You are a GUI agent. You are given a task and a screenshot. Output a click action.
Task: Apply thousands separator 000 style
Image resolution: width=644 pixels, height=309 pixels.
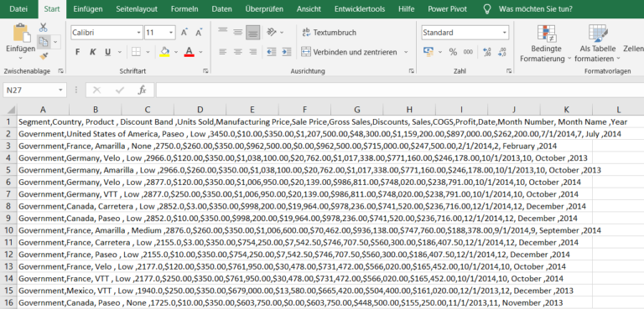(468, 52)
